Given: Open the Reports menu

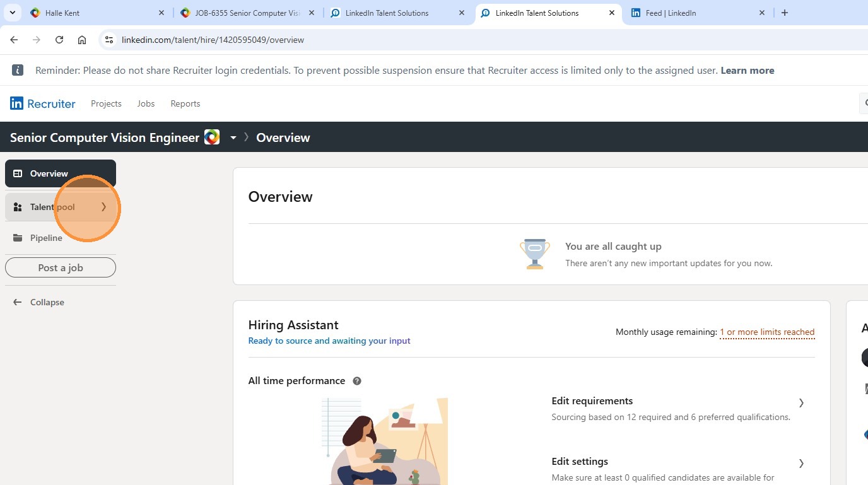Looking at the screenshot, I should [x=185, y=103].
